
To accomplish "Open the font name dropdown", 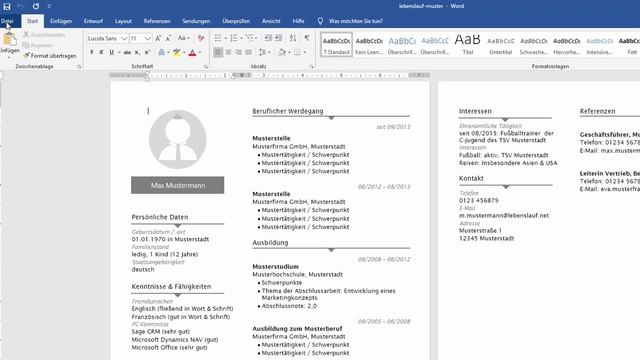I will [x=124, y=38].
